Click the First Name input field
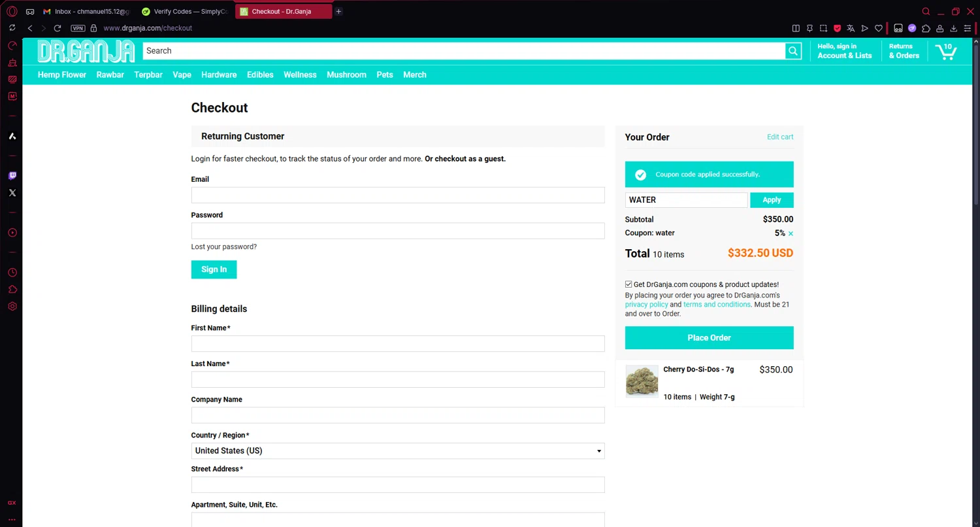Image resolution: width=980 pixels, height=527 pixels. (x=398, y=344)
